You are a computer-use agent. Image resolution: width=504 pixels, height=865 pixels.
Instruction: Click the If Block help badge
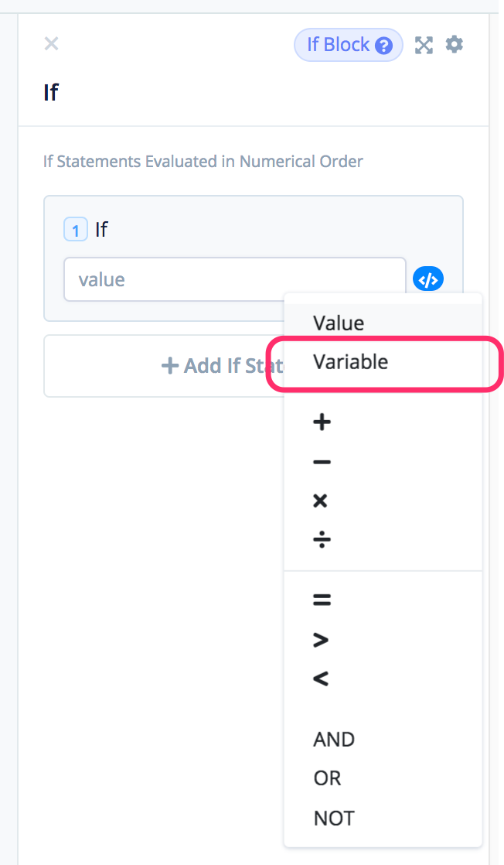349,45
